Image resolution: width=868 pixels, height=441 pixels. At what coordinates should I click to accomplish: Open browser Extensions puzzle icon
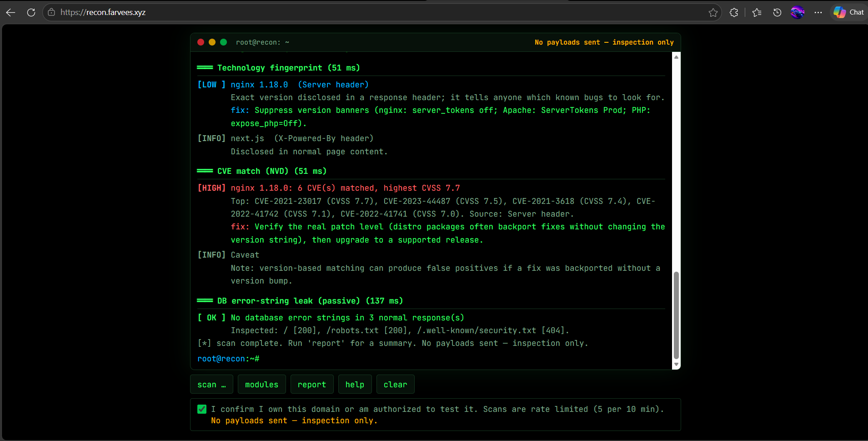click(734, 12)
